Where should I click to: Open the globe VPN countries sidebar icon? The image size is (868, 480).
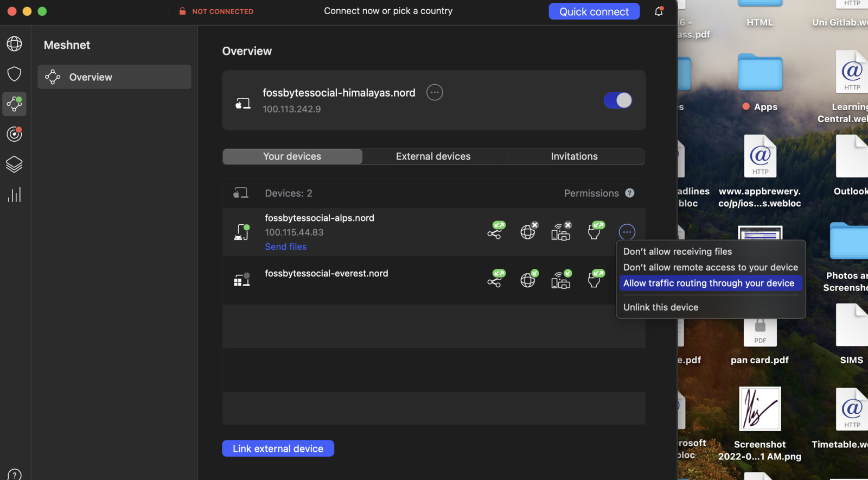coord(14,43)
